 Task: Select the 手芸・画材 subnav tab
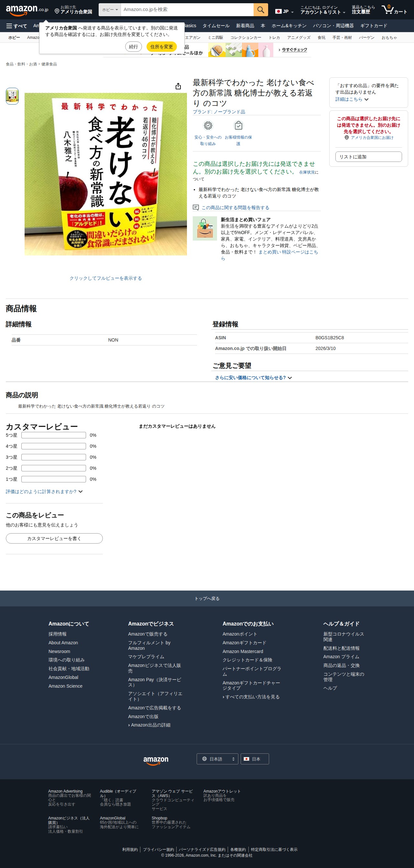click(342, 38)
